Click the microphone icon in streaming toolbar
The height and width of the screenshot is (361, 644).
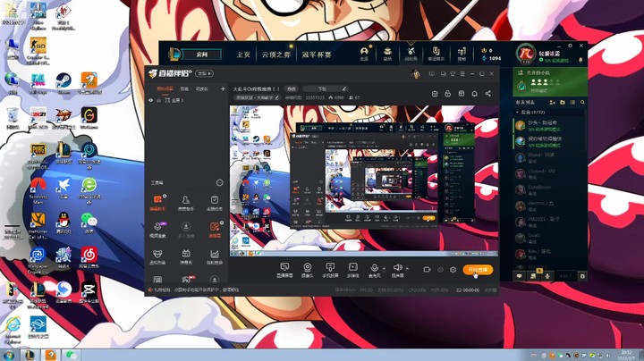374,268
